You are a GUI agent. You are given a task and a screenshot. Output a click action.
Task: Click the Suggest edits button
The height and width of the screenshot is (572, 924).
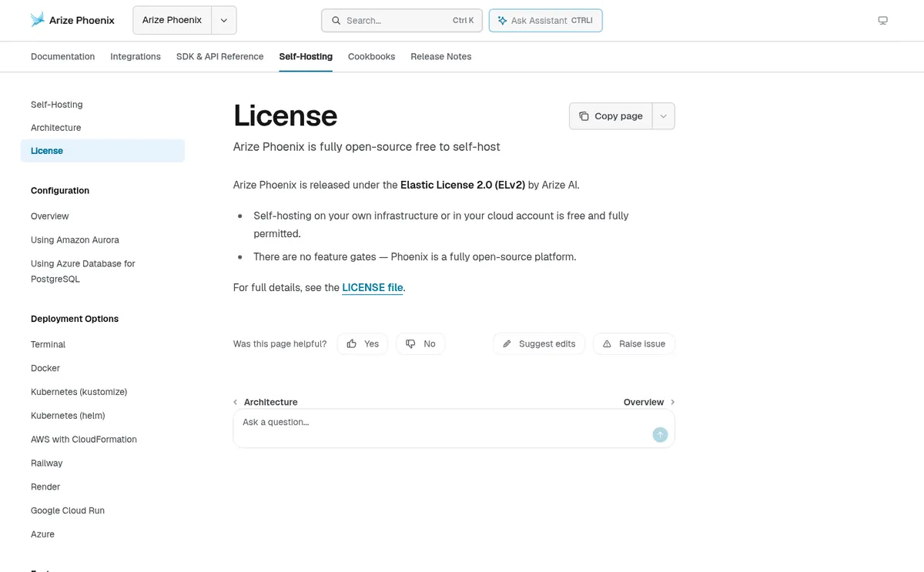539,344
